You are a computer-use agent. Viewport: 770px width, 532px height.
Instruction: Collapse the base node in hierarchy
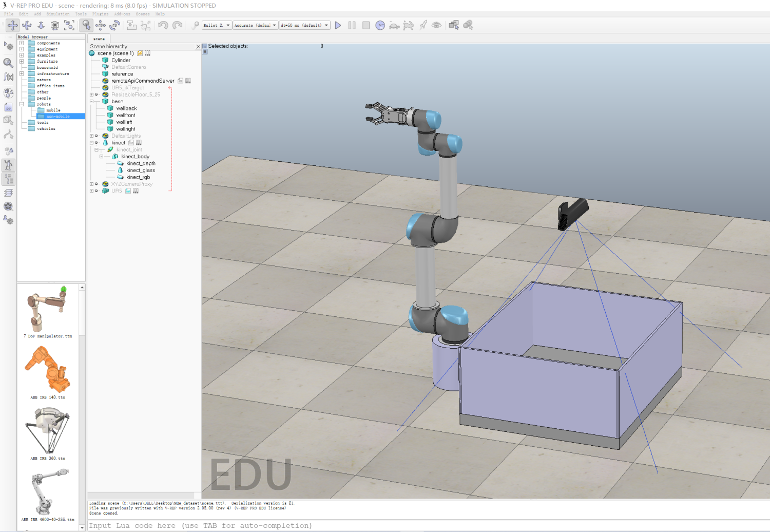point(92,102)
